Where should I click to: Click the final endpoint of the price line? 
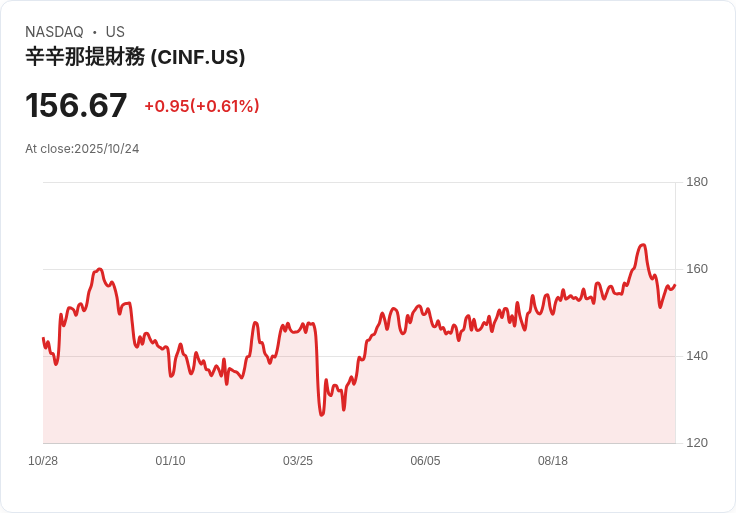click(675, 285)
